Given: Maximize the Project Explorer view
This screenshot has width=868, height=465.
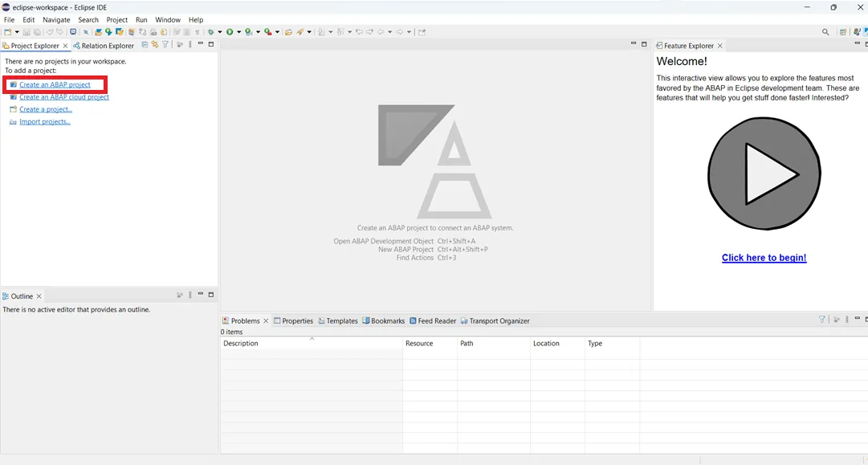Looking at the screenshot, I should (211, 44).
